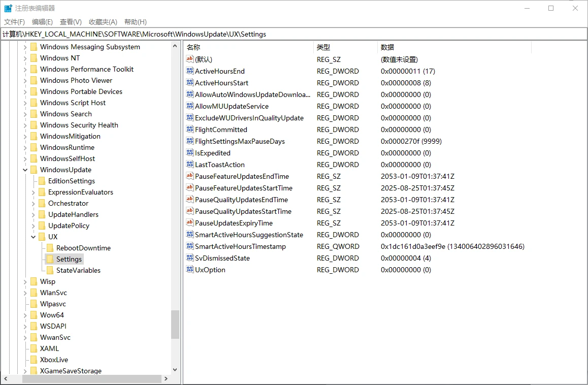Click the EditionSettings folder icon
The image size is (588, 385).
42,181
